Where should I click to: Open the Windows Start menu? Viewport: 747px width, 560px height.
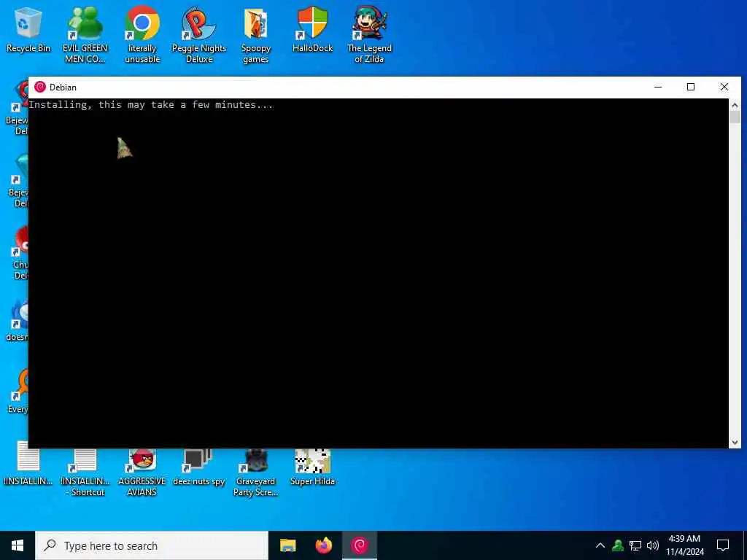coord(18,545)
